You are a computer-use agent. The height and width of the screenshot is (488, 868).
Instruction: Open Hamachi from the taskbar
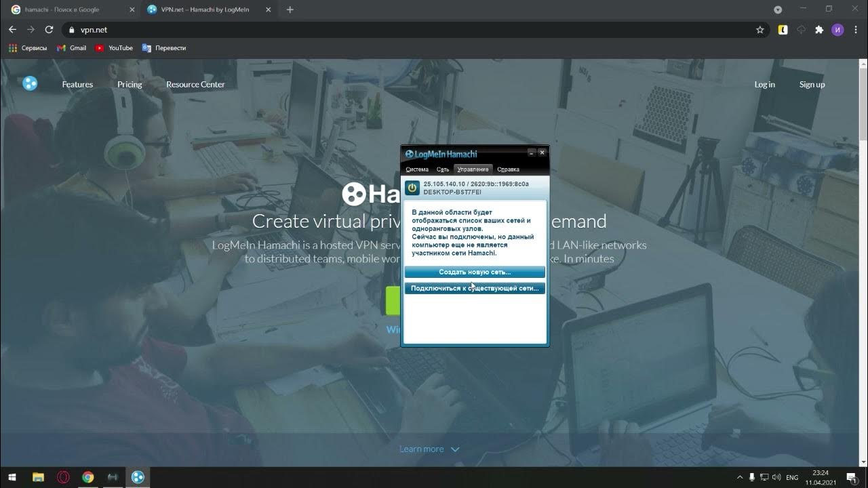[138, 477]
